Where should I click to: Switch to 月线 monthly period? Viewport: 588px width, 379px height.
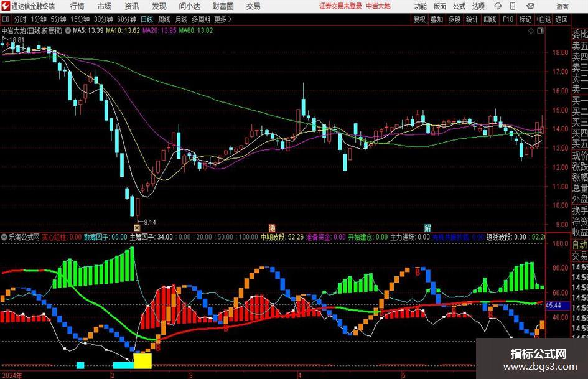[x=181, y=19]
